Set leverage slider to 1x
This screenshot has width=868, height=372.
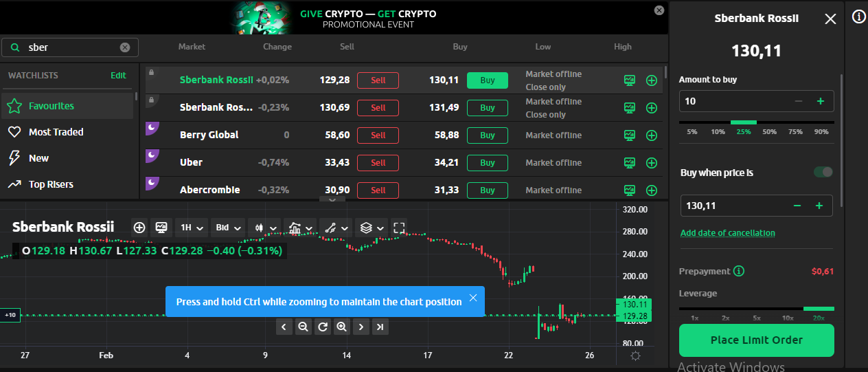click(x=695, y=318)
